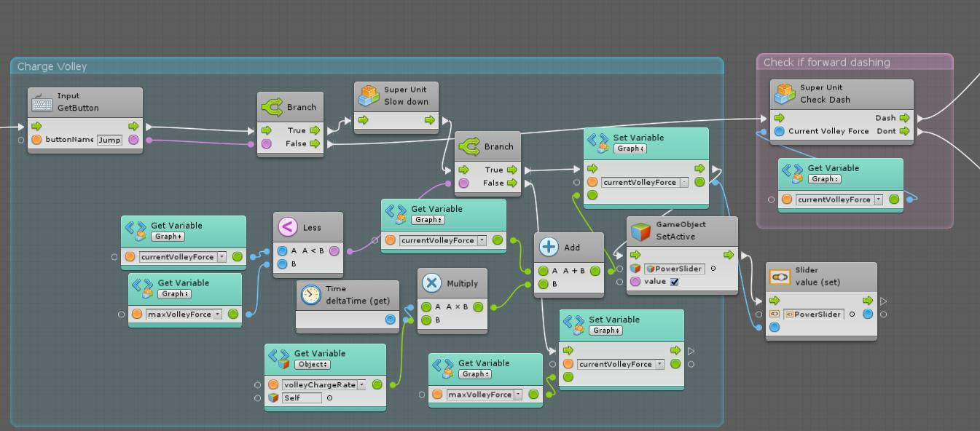Viewport: 980px width, 431px height.
Task: Open the Object kind dropdown on volleyChargeRate node
Action: click(x=312, y=364)
